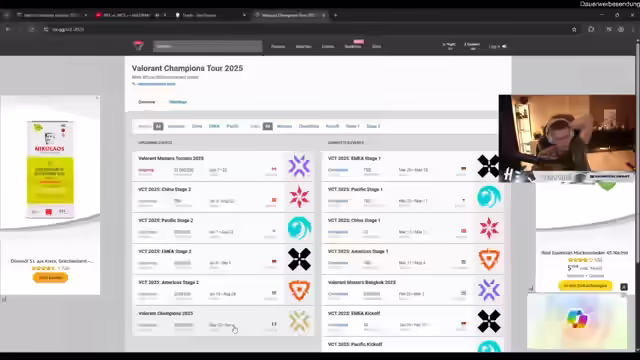
Task: Click Masters Bangkok purple logo
Action: click(x=489, y=290)
